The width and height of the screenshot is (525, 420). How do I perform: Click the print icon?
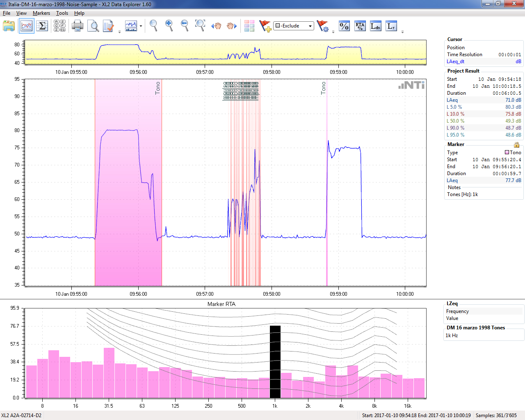tap(77, 26)
